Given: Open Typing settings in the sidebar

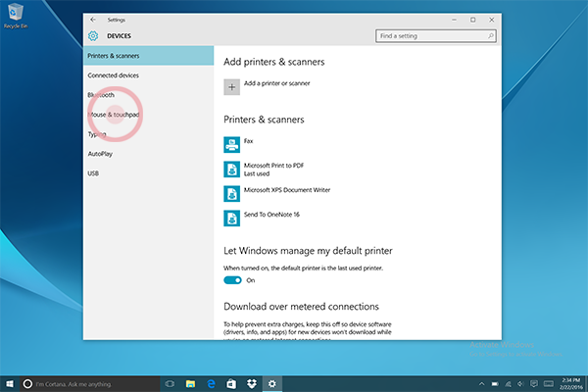Looking at the screenshot, I should (149, 134).
